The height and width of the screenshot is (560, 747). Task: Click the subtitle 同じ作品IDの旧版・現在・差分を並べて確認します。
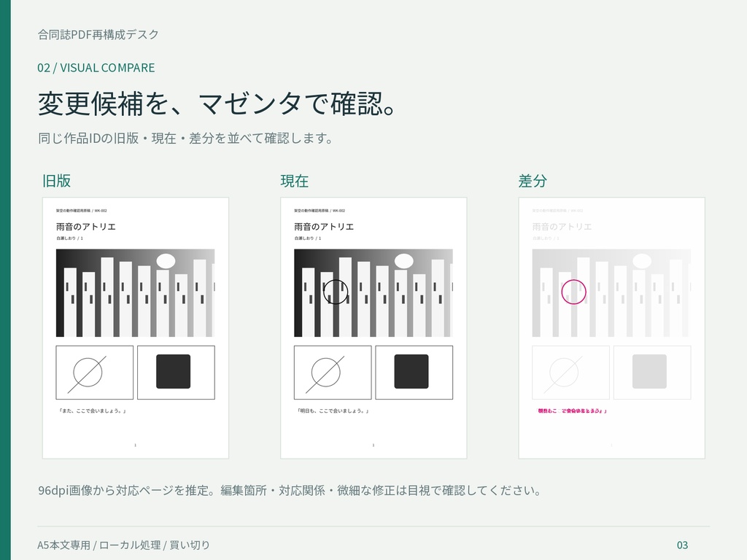click(x=185, y=138)
